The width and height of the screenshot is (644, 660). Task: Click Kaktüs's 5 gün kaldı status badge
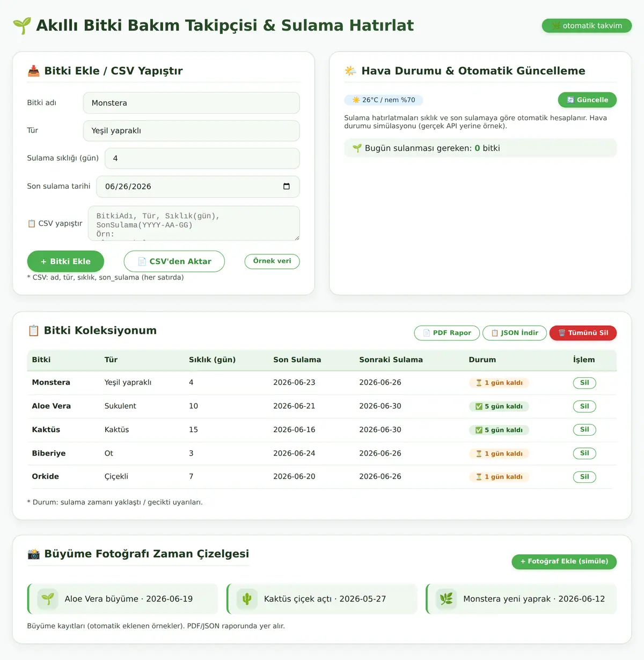point(499,430)
